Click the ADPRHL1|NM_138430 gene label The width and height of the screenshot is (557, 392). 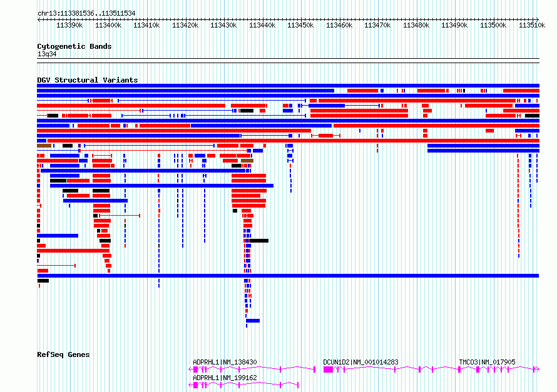[x=225, y=362]
